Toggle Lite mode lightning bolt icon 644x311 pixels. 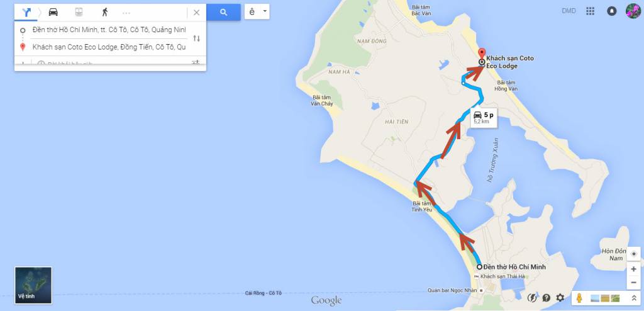pos(532,297)
